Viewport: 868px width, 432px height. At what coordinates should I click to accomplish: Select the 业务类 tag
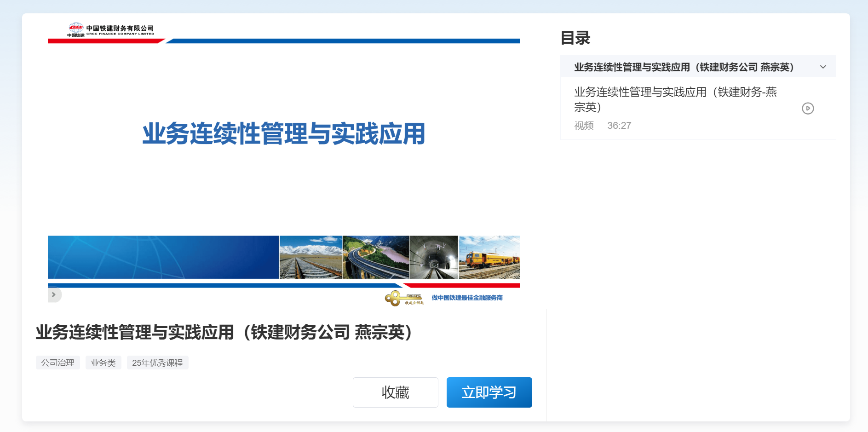[x=103, y=363]
